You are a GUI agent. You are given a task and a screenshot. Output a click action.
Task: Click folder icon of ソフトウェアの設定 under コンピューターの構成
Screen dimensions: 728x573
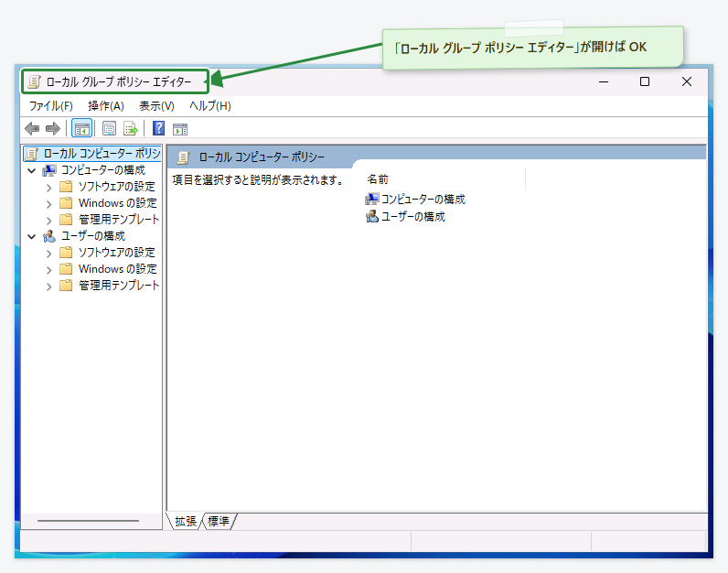(x=66, y=187)
